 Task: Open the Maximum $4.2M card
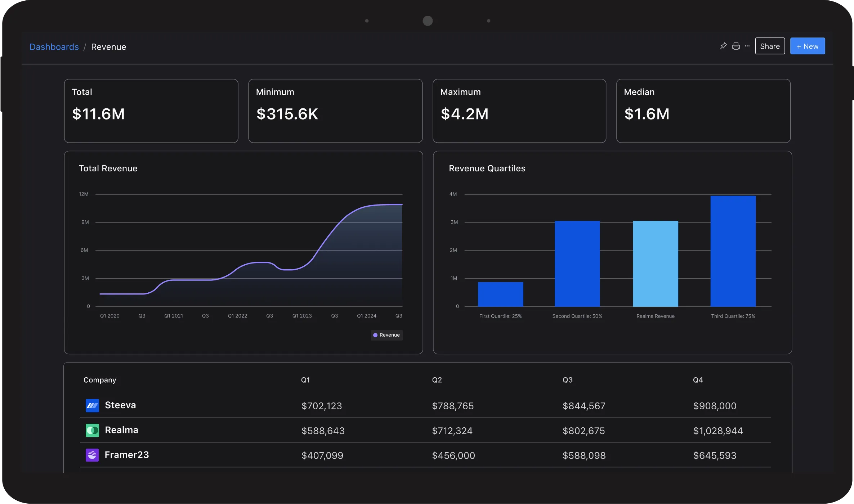(x=519, y=111)
